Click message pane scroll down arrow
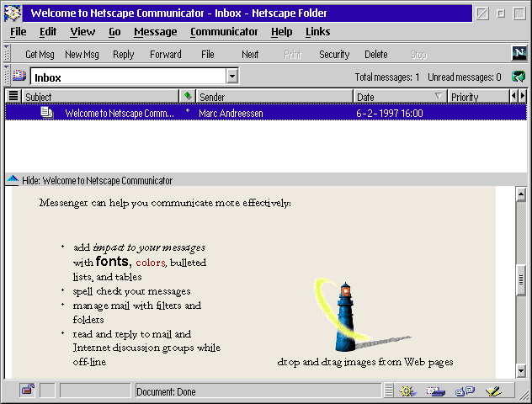This screenshot has width=532, height=404. pyautogui.click(x=521, y=370)
